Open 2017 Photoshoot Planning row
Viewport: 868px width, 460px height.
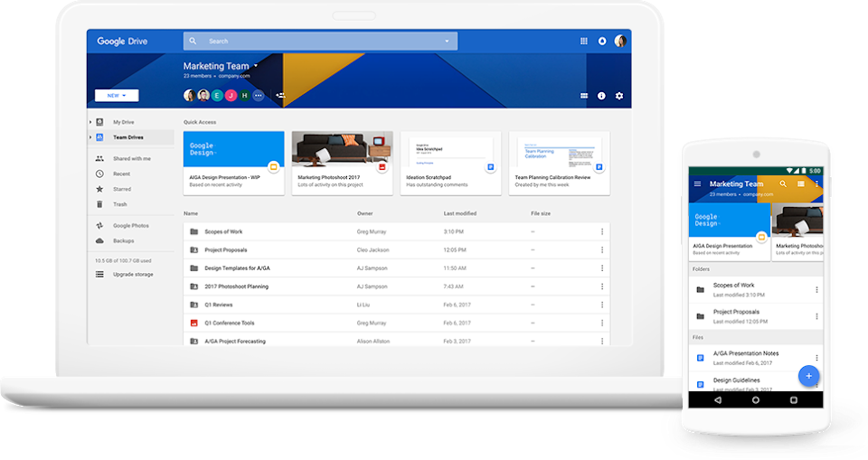pos(396,286)
